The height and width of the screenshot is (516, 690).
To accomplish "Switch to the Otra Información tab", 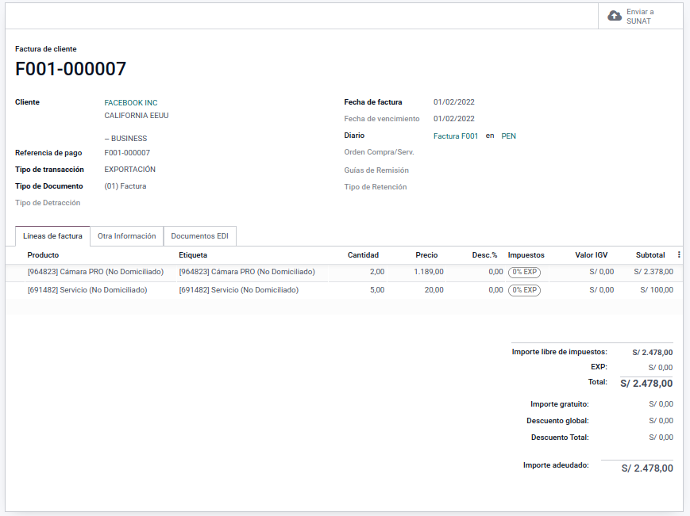I will 126,236.
